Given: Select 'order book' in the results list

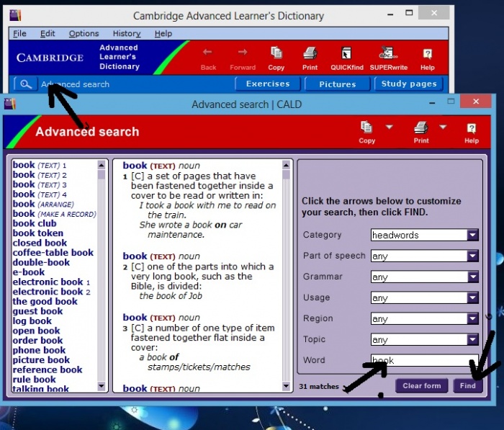Looking at the screenshot, I should (37, 340).
